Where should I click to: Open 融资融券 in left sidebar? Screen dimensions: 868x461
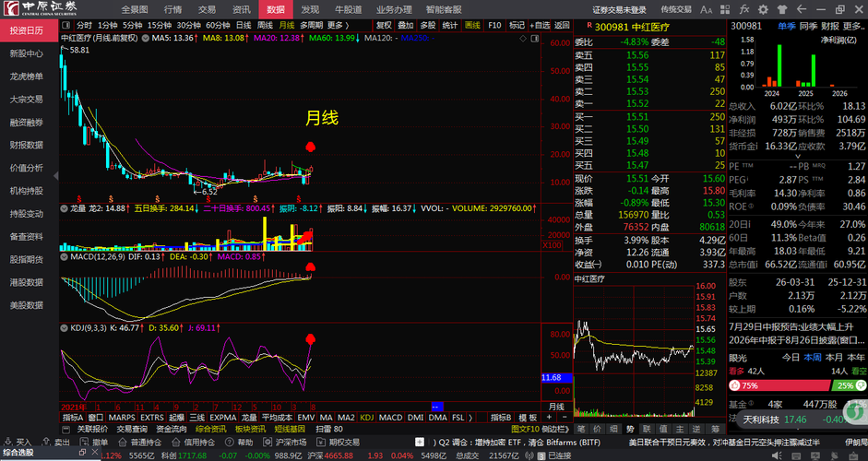pyautogui.click(x=27, y=123)
